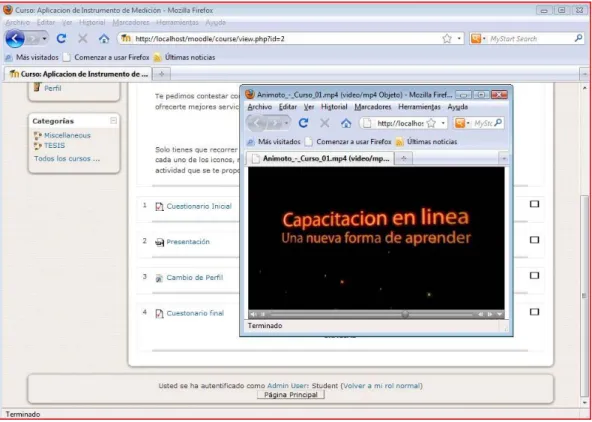Open tab list dropdown in main window
Viewport: 592px width, 422px height.
[x=584, y=74]
